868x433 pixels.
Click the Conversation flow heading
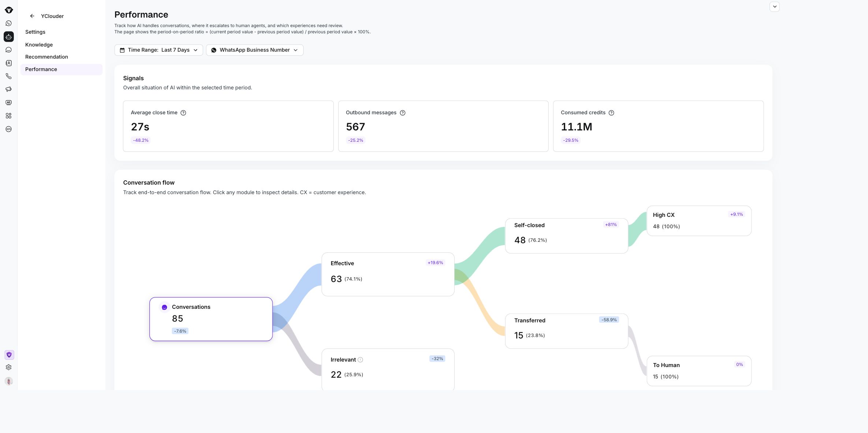click(x=149, y=182)
